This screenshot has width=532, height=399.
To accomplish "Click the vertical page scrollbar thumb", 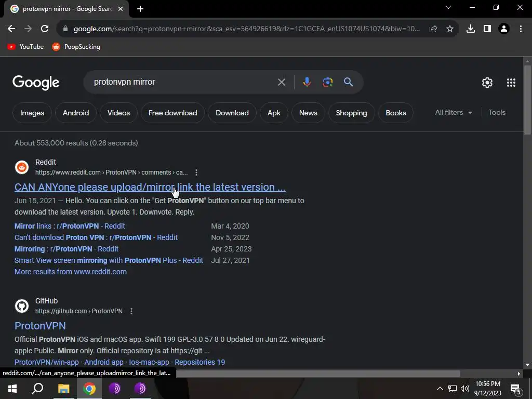I will pos(527,100).
